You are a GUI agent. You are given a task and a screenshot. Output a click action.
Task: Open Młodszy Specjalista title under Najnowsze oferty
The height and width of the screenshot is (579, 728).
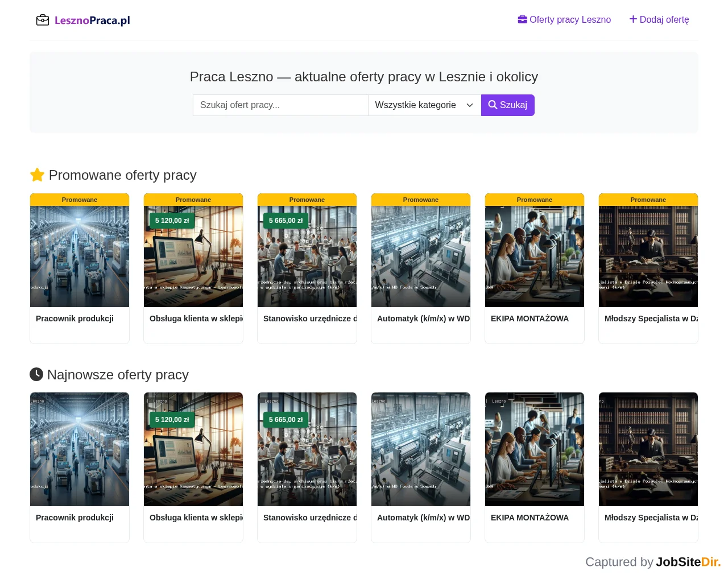(x=651, y=518)
